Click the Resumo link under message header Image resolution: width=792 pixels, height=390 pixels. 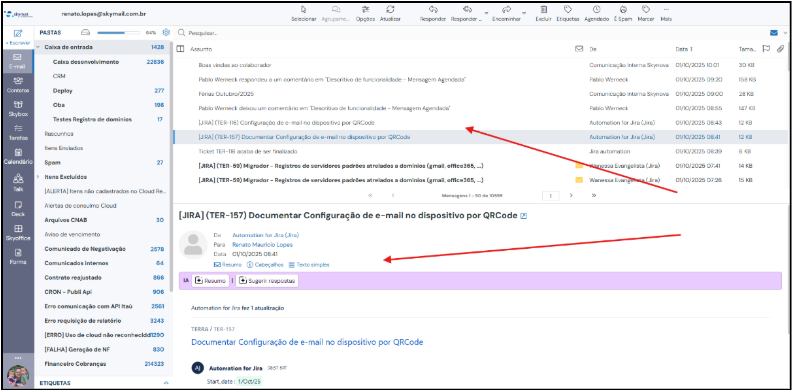point(228,265)
